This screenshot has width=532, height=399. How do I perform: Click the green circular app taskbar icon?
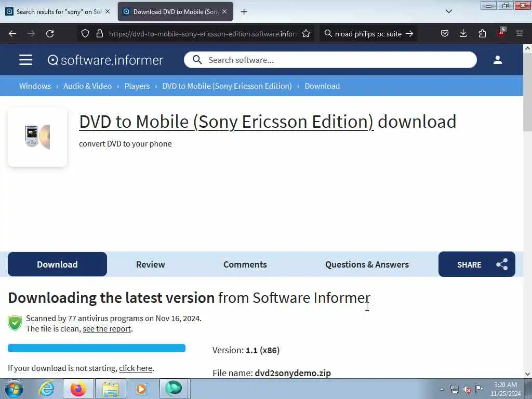click(x=174, y=389)
